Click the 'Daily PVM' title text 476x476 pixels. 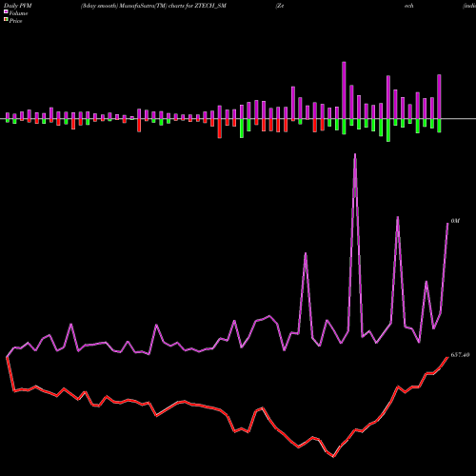coord(18,6)
